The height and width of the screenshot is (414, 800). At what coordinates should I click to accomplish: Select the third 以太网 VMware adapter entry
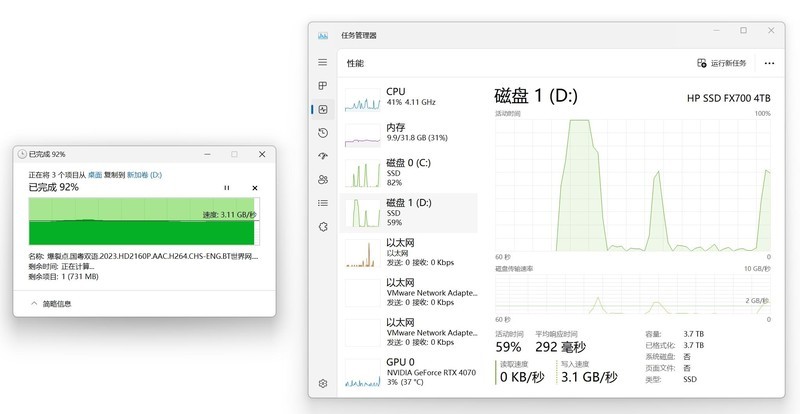click(409, 332)
